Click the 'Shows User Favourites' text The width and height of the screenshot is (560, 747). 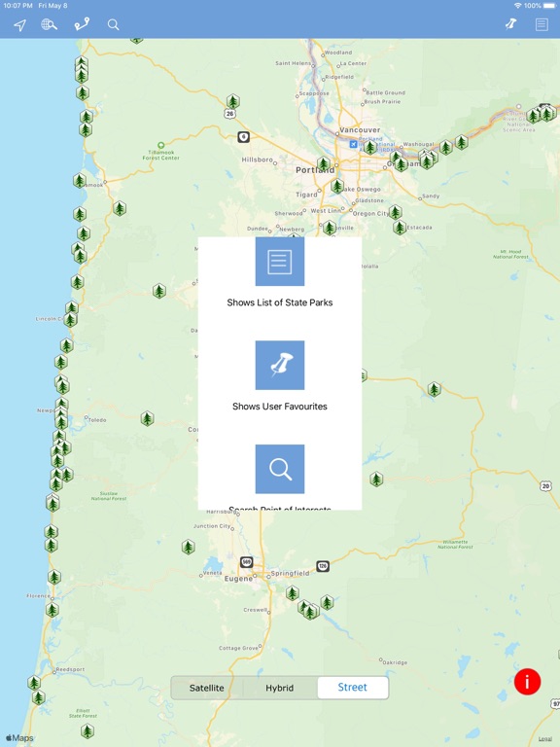280,407
